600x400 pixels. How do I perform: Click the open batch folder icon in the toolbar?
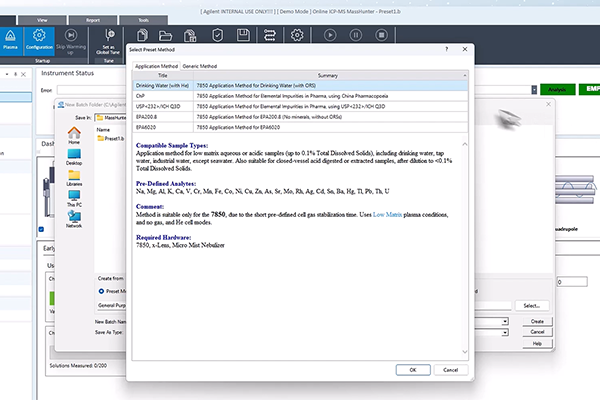click(x=165, y=36)
